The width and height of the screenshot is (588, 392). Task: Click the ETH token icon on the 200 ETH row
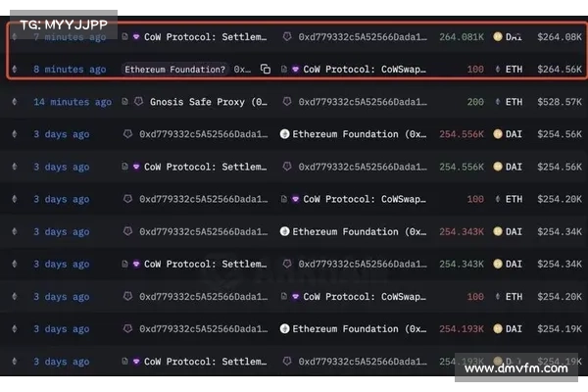tap(497, 102)
